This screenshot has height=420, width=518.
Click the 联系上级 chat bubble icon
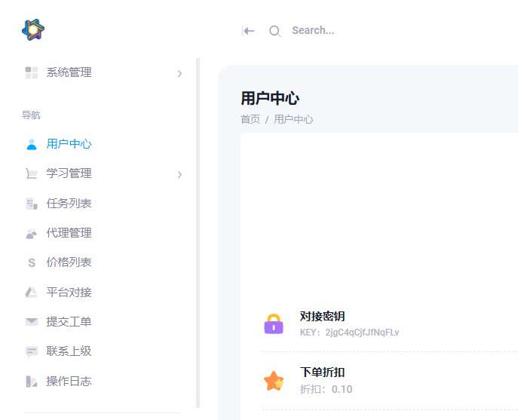[x=32, y=351]
